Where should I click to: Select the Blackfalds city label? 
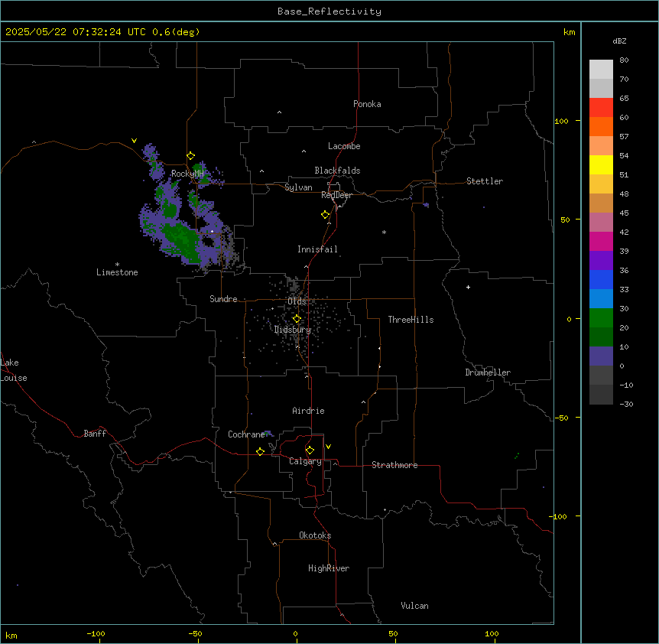pyautogui.click(x=337, y=171)
